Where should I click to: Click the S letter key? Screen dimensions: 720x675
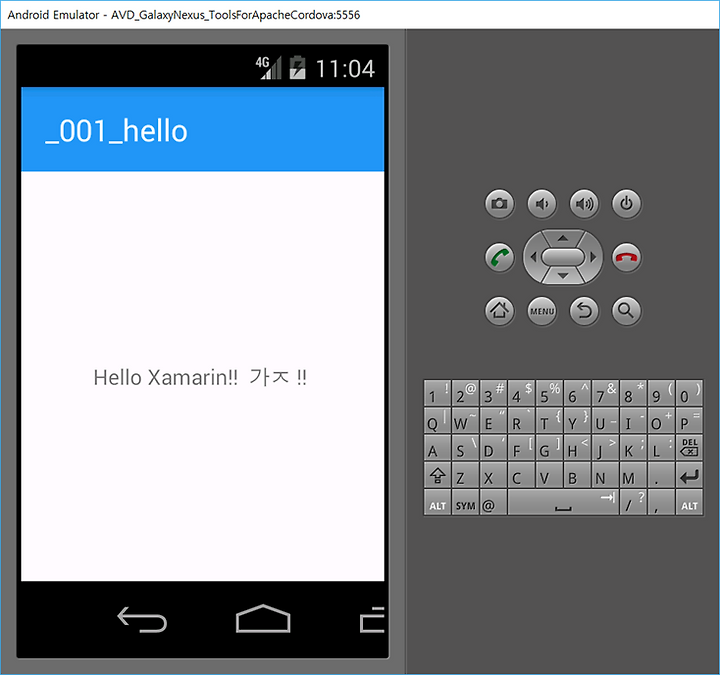[466, 447]
